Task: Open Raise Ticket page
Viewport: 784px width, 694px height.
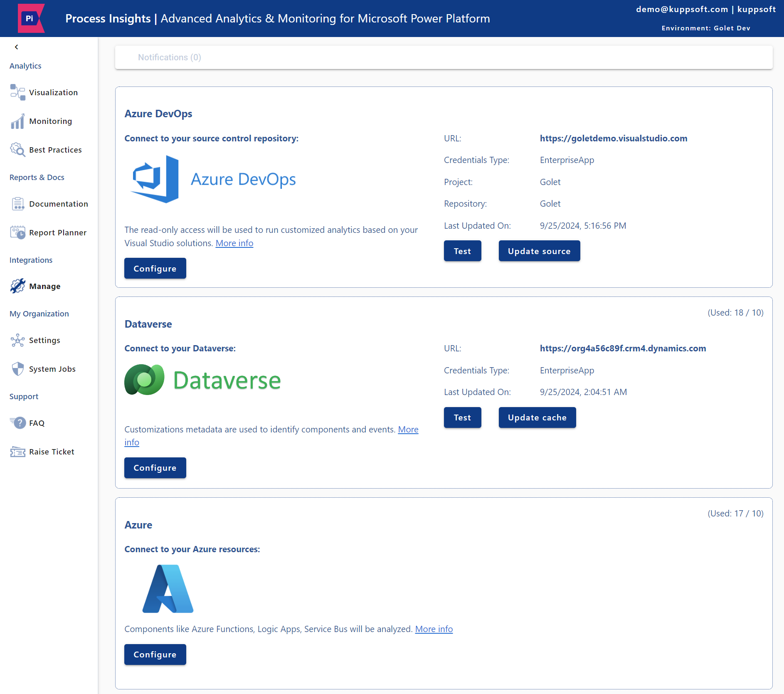Action: tap(52, 452)
